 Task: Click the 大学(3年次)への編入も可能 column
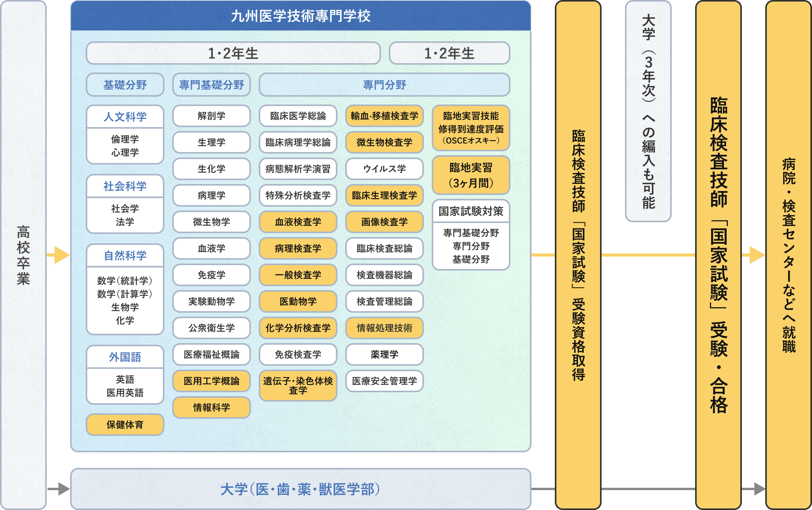click(648, 111)
